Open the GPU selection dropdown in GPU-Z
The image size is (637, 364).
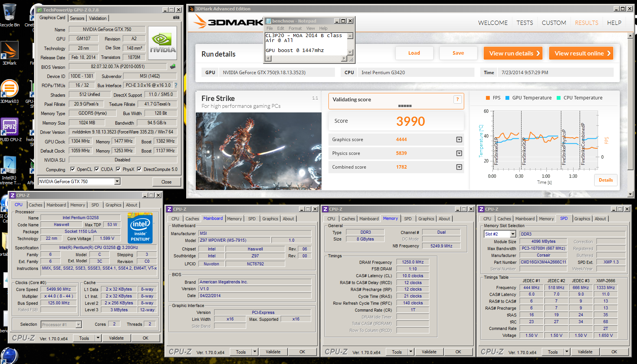117,181
